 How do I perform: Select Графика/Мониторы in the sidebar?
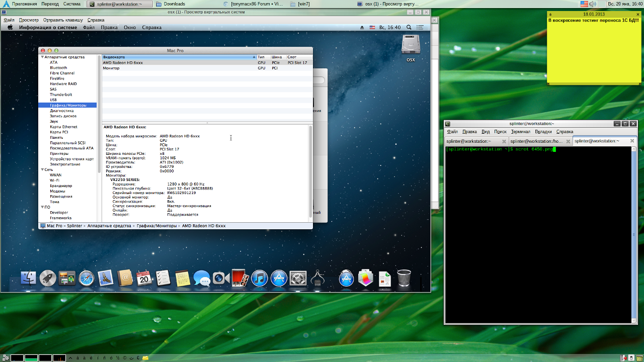pyautogui.click(x=67, y=106)
